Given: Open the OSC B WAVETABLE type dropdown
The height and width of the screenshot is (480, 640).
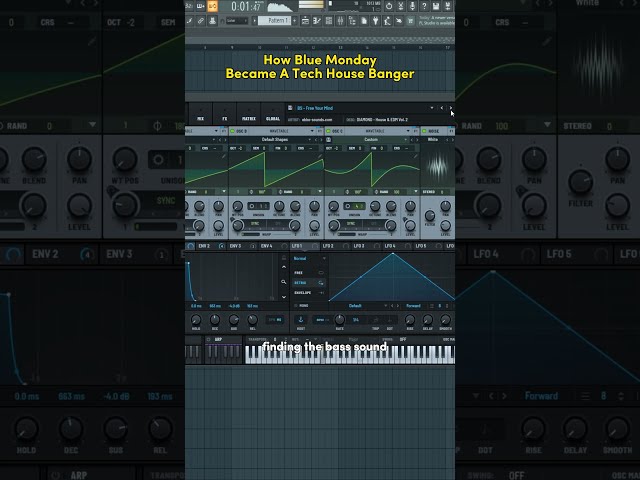Looking at the screenshot, I should [282, 131].
